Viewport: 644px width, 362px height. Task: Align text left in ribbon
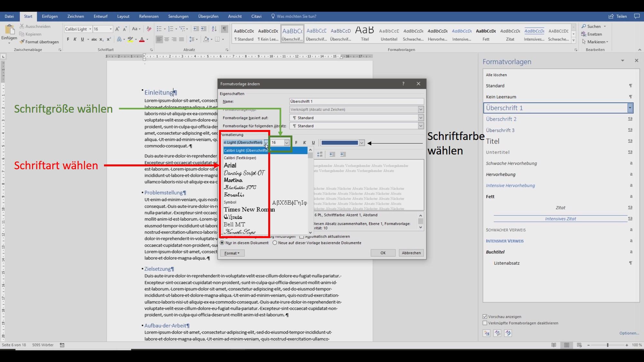(x=159, y=39)
